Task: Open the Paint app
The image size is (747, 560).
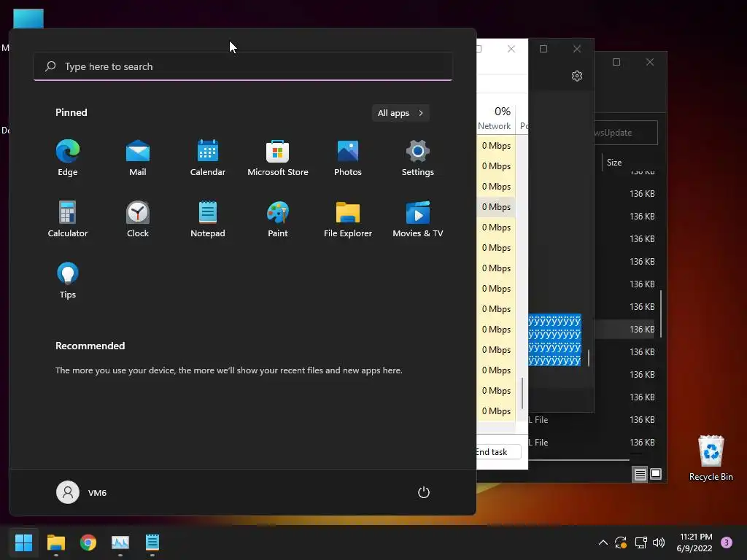Action: pyautogui.click(x=278, y=219)
